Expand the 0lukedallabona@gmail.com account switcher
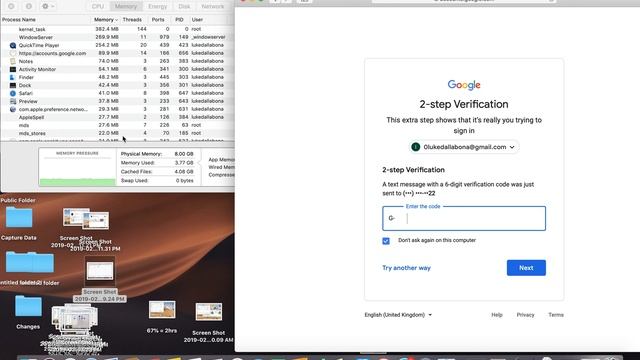 (x=464, y=147)
